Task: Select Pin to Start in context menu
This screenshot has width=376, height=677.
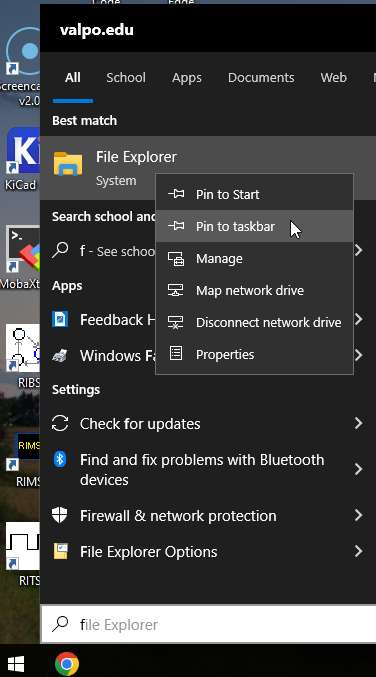Action: click(254, 194)
